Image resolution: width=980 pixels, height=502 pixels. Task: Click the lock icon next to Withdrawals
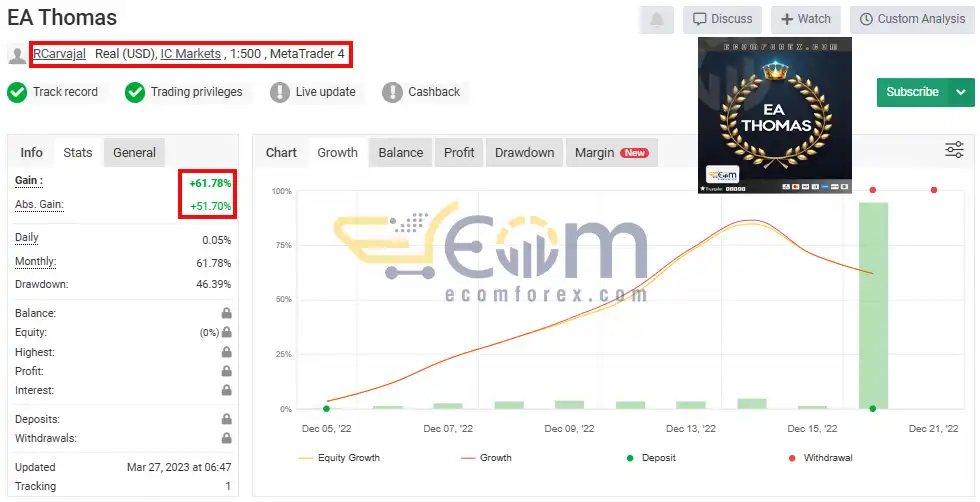[x=226, y=438]
